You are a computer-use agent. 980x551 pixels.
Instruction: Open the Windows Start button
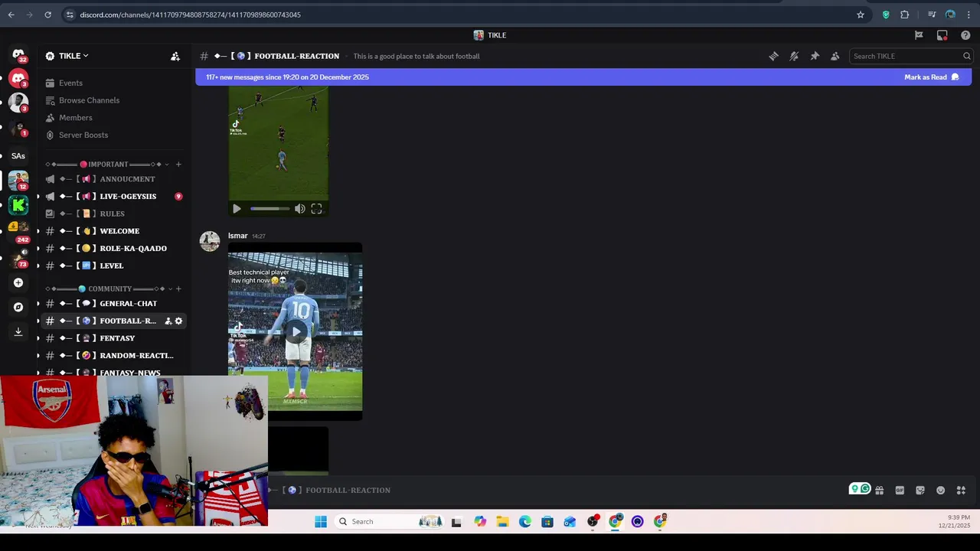coord(321,522)
